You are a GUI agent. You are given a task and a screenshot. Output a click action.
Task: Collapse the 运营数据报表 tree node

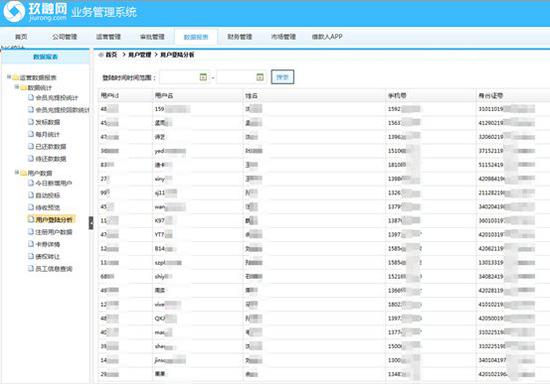9,77
